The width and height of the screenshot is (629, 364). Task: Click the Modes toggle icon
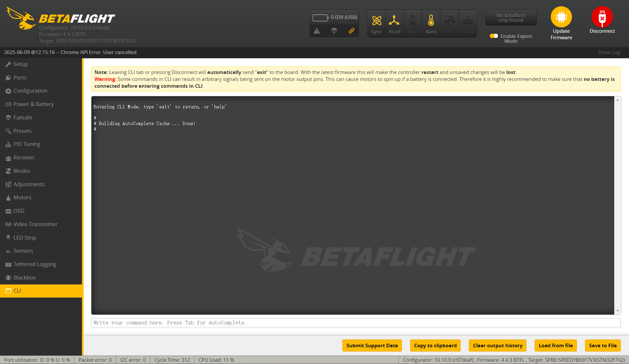tap(8, 171)
